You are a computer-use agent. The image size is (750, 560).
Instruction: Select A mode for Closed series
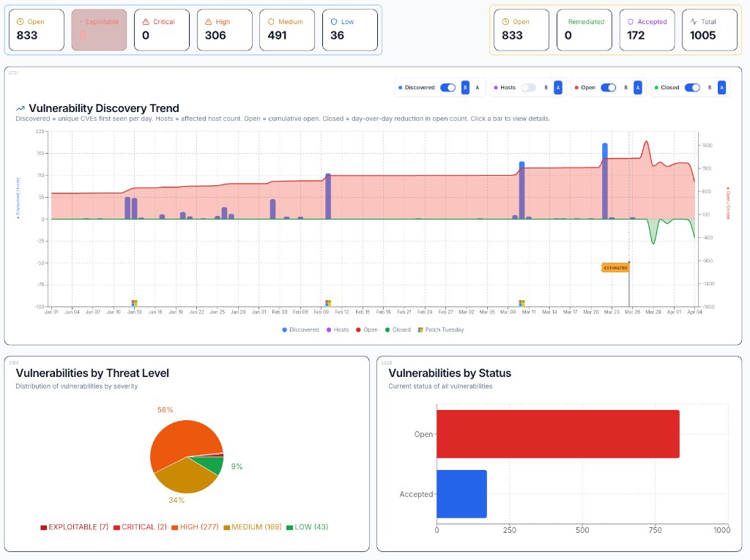tap(721, 88)
